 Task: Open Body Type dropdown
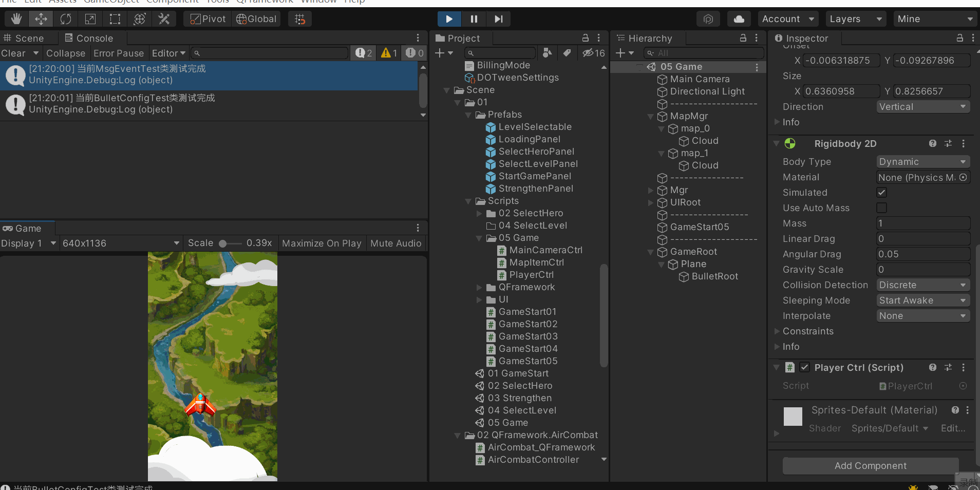(x=923, y=161)
